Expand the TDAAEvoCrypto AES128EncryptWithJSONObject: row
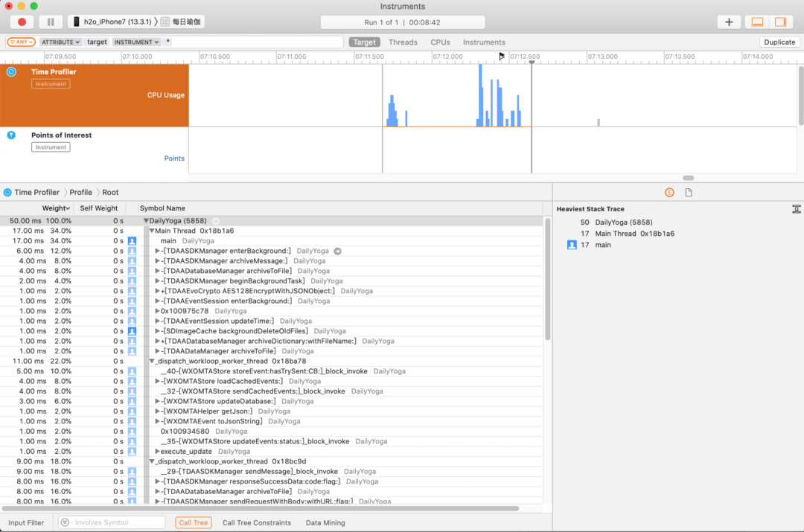Viewport: 804px width, 532px height. pos(157,291)
